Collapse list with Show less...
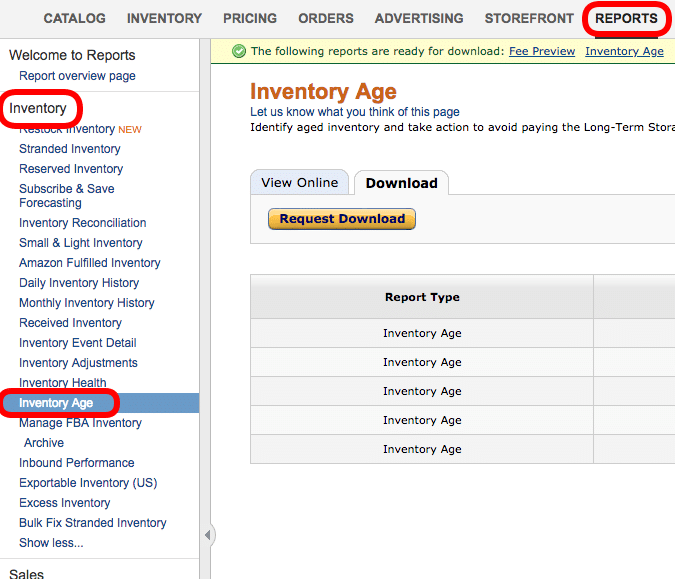This screenshot has height=579, width=675. click(51, 543)
